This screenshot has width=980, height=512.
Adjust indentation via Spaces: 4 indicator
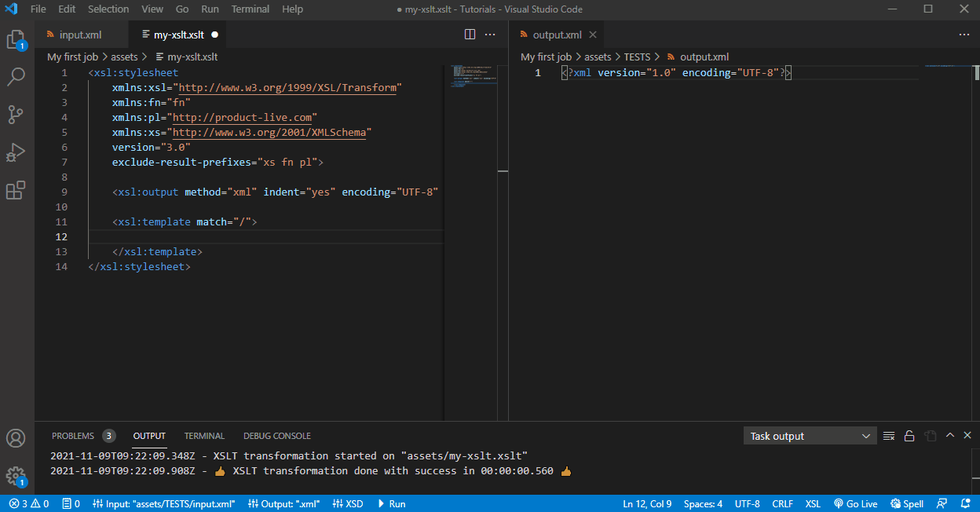click(702, 503)
